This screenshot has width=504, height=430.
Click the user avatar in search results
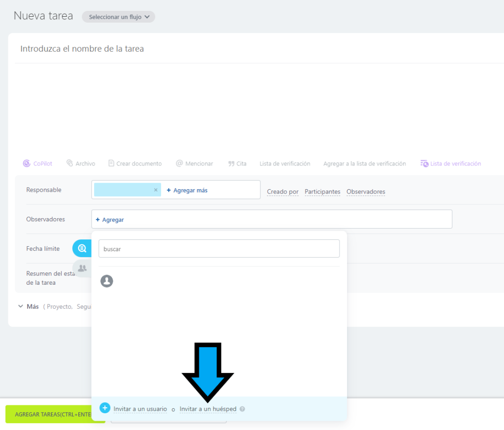[x=107, y=281]
